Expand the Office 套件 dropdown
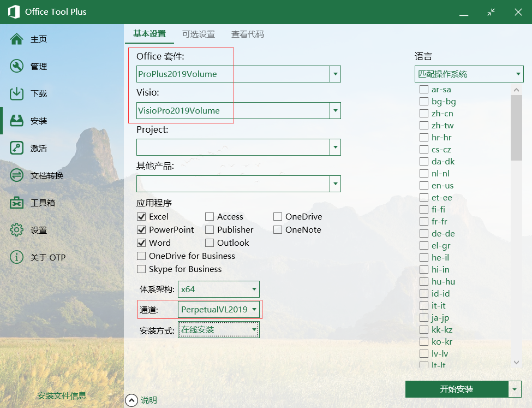The height and width of the screenshot is (408, 532). point(336,74)
